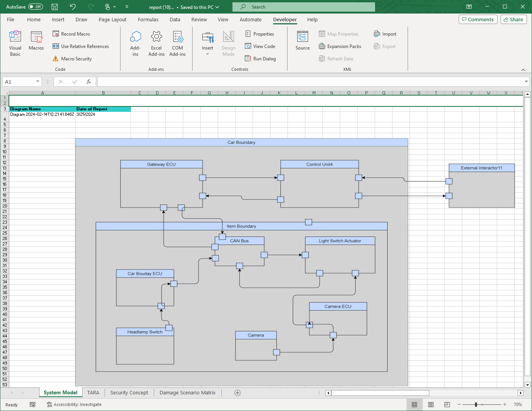Open Excel Add-ins manager
This screenshot has height=411, width=532.
pyautogui.click(x=156, y=43)
